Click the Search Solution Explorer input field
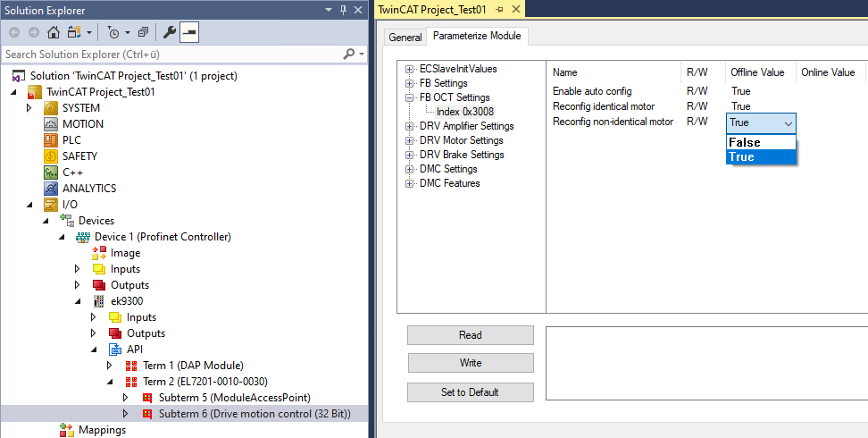868x438 pixels. pos(171,55)
